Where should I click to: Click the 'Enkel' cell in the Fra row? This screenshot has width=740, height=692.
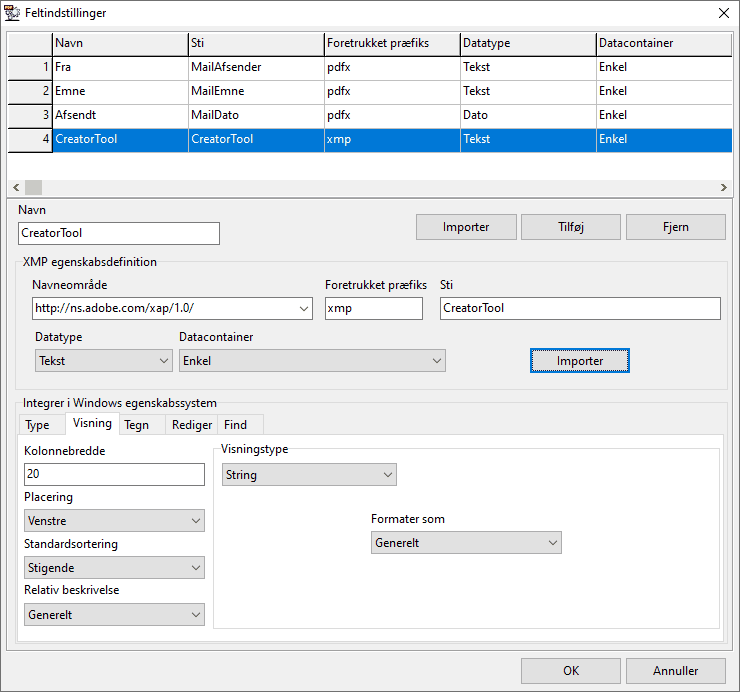664,68
